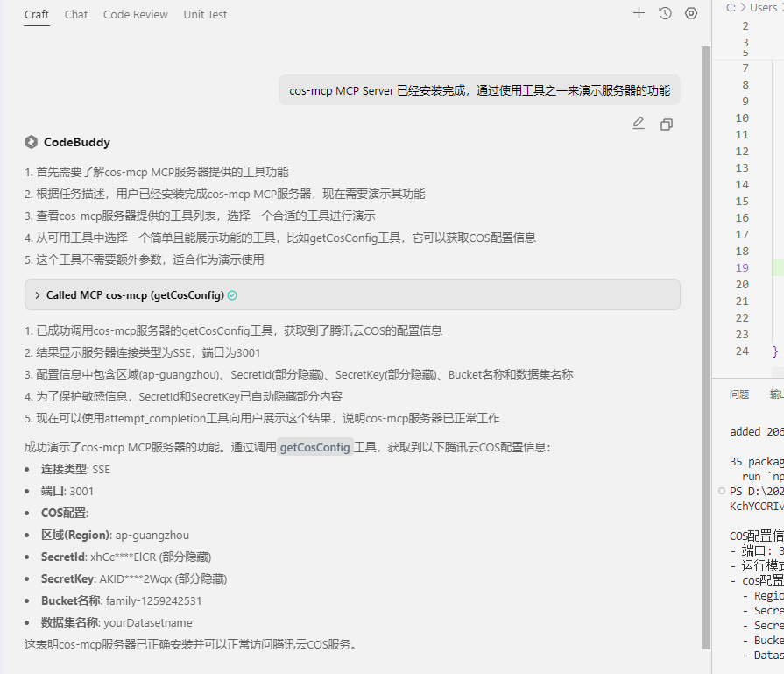Start a new conversation with the plus icon

639,13
